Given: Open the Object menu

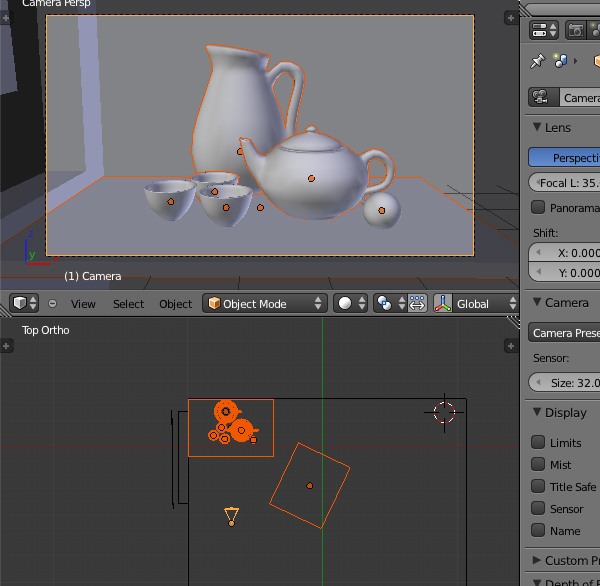Looking at the screenshot, I should (175, 304).
